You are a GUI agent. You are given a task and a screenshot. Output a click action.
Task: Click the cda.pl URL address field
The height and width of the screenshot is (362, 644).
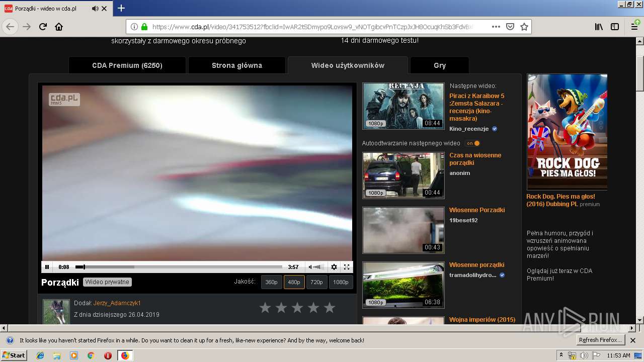[x=312, y=27]
